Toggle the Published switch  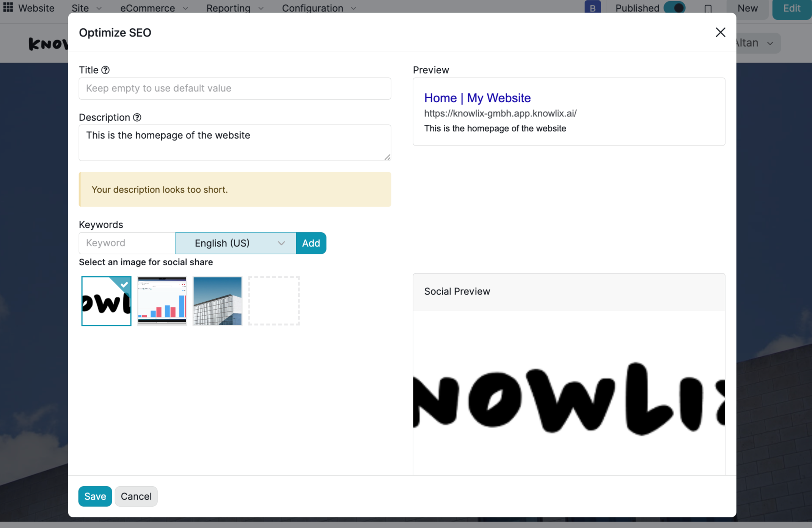[x=674, y=8]
